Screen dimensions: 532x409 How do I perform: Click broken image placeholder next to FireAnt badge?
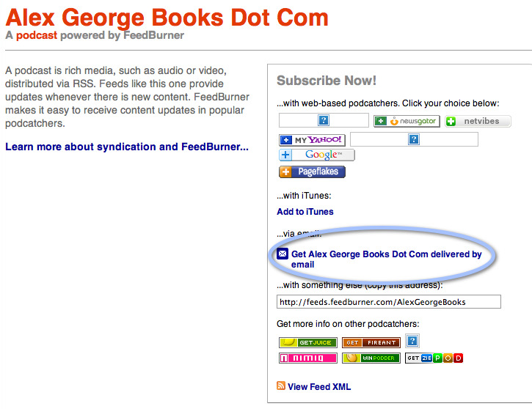412,341
